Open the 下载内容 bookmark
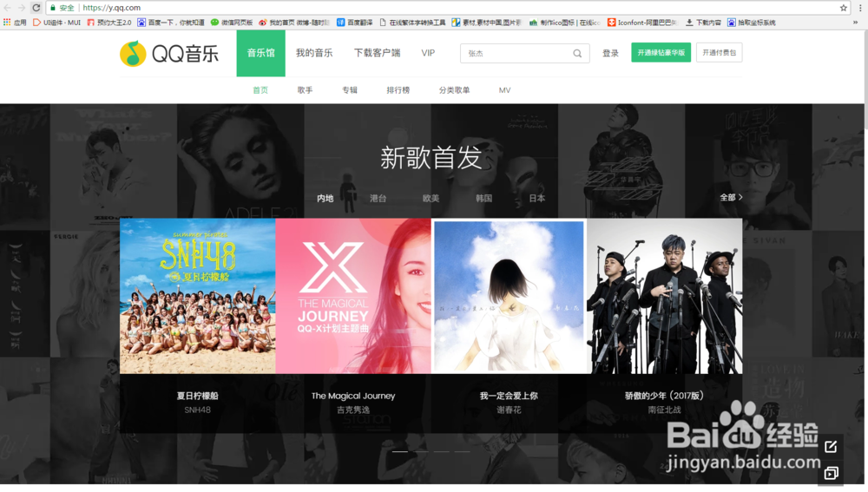This screenshot has height=492, width=868. click(x=703, y=23)
